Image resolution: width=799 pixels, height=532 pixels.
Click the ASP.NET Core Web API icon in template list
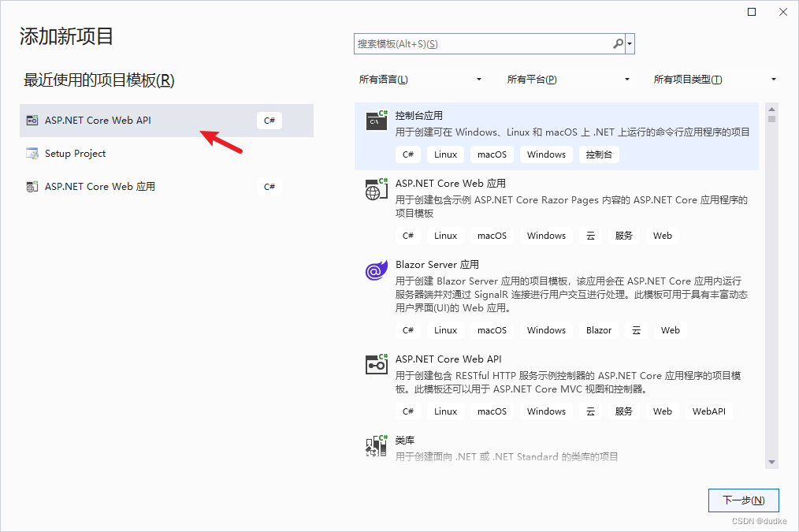coord(377,364)
